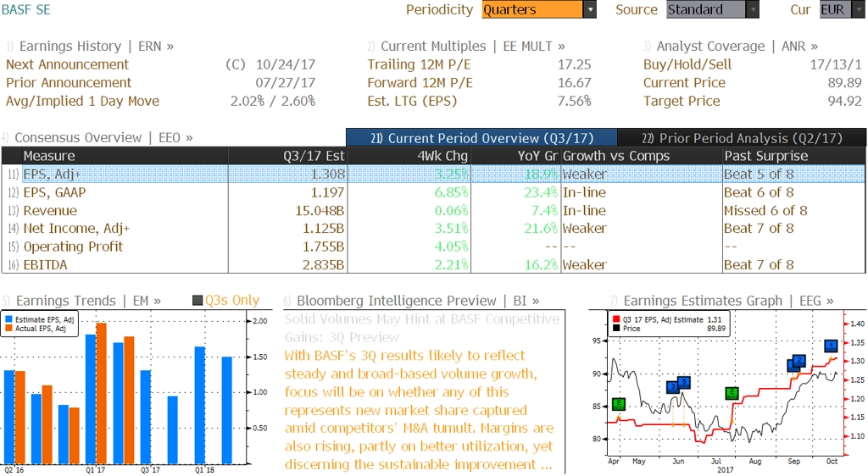Switch to Current Period Overview (Q3/17) tab
Screen dimensions: 868x476
click(x=481, y=138)
